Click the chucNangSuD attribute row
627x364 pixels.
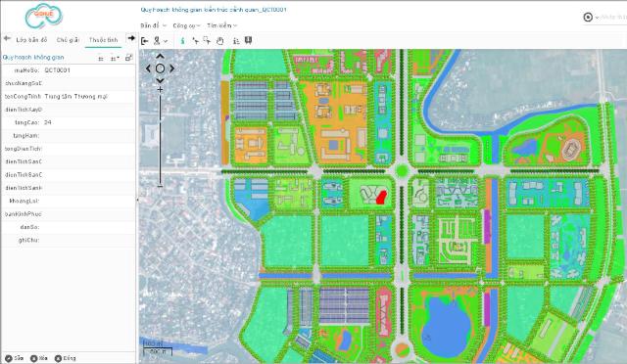[x=68, y=83]
